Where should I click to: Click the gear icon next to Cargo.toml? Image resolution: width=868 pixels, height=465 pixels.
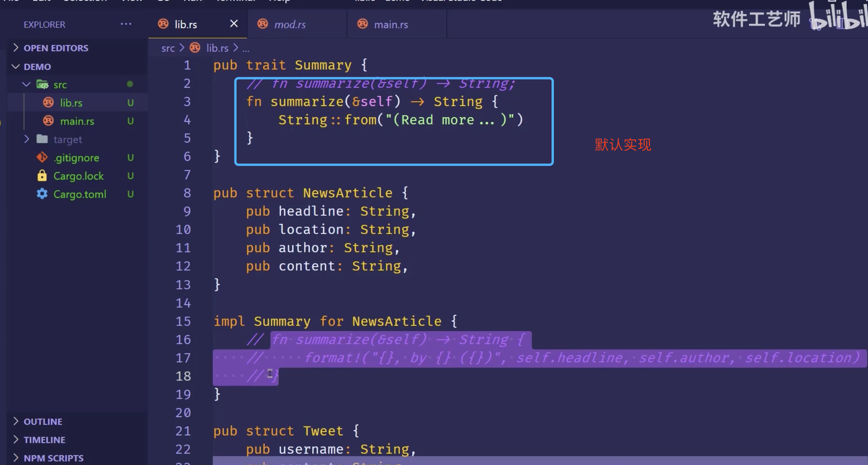click(42, 194)
